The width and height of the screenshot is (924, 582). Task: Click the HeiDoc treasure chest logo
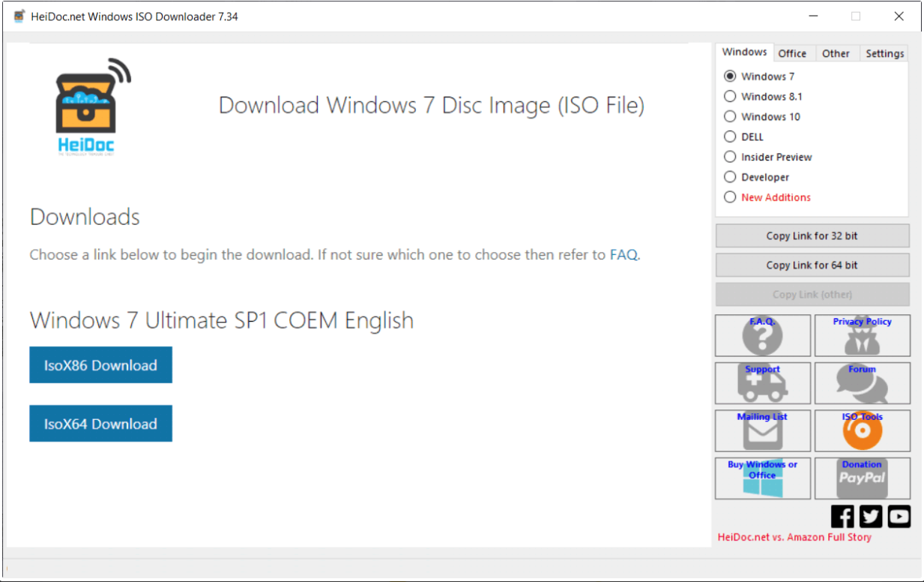pyautogui.click(x=92, y=106)
